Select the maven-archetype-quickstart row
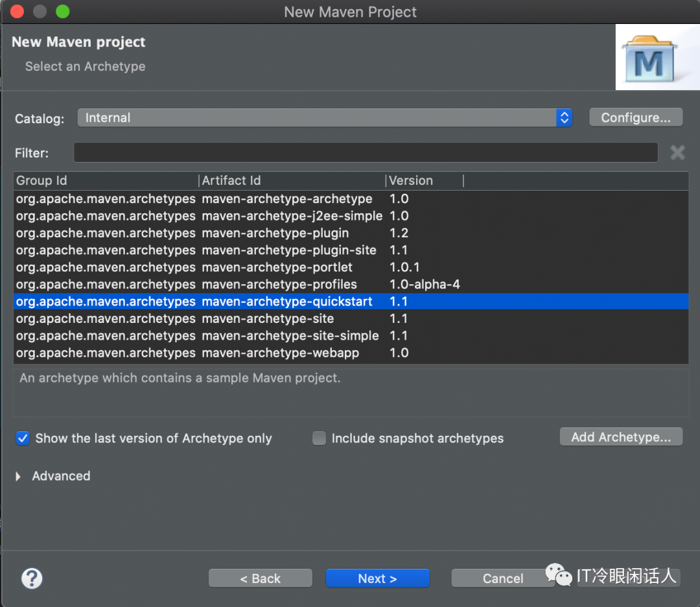The width and height of the screenshot is (700, 607). 351,302
